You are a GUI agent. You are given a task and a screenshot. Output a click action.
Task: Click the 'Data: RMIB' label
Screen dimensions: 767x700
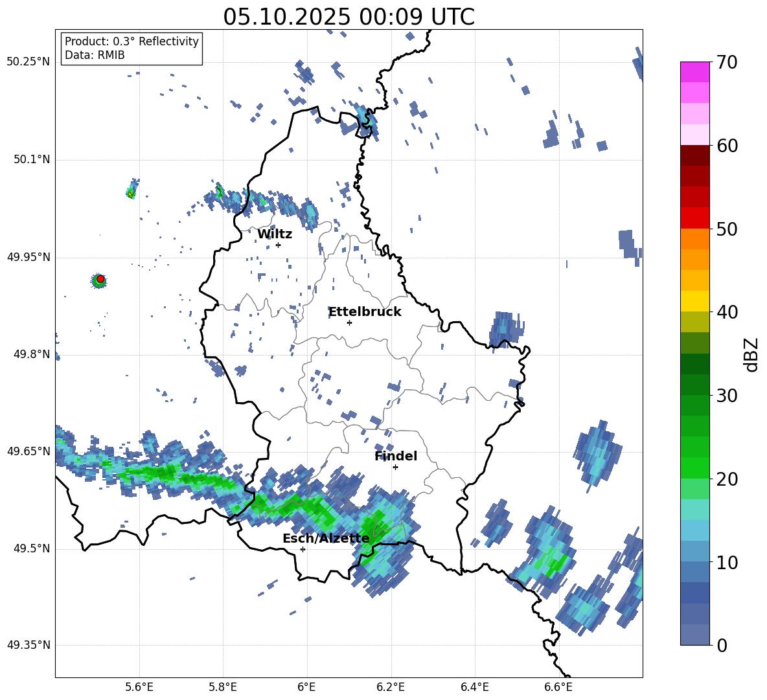[x=95, y=55]
